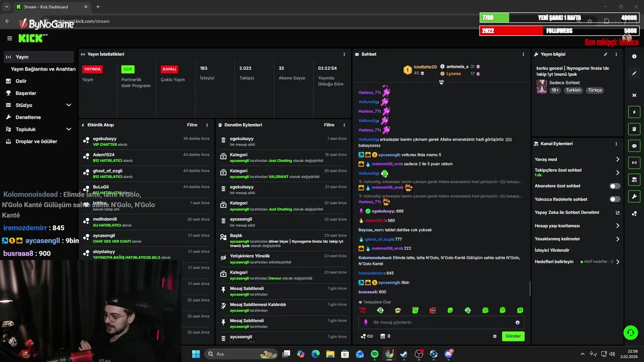Image resolution: width=644 pixels, height=362 pixels.
Task: Expand the Topluluk sidebar section
Action: [x=69, y=129]
